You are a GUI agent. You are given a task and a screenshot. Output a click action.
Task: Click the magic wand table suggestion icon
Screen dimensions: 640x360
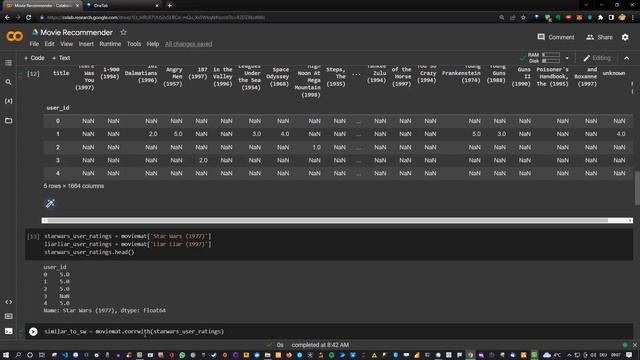click(x=50, y=203)
